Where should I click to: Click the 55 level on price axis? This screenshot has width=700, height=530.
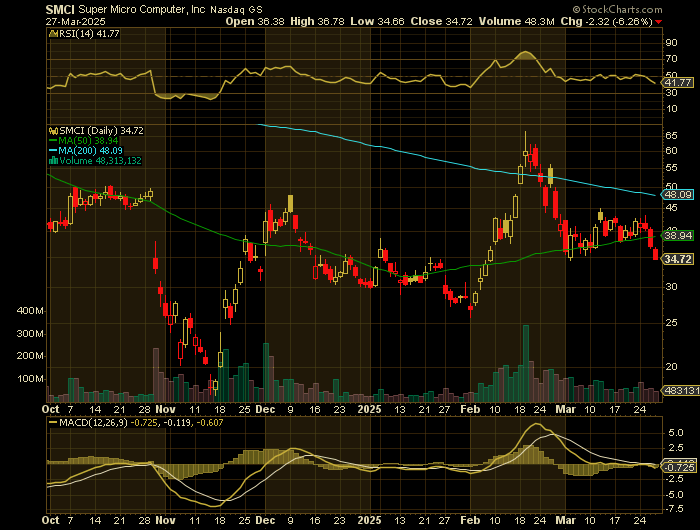coord(671,168)
